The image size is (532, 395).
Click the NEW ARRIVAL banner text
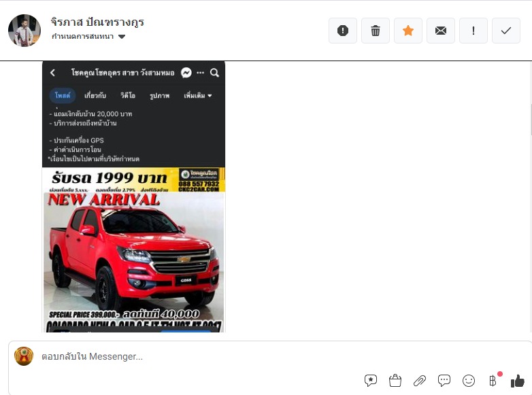point(103,200)
